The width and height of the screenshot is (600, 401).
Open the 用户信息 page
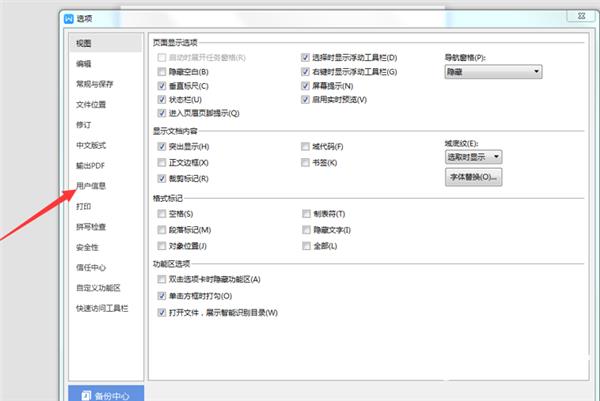pos(91,186)
